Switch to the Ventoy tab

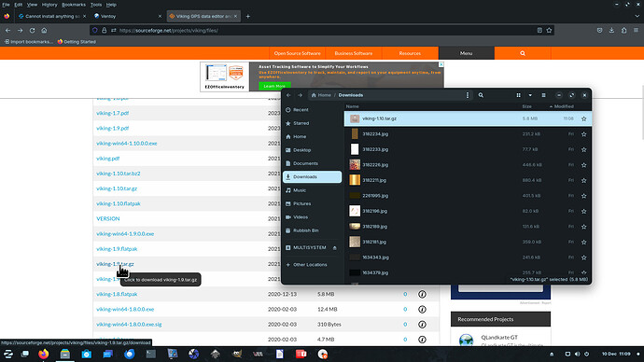tap(127, 17)
